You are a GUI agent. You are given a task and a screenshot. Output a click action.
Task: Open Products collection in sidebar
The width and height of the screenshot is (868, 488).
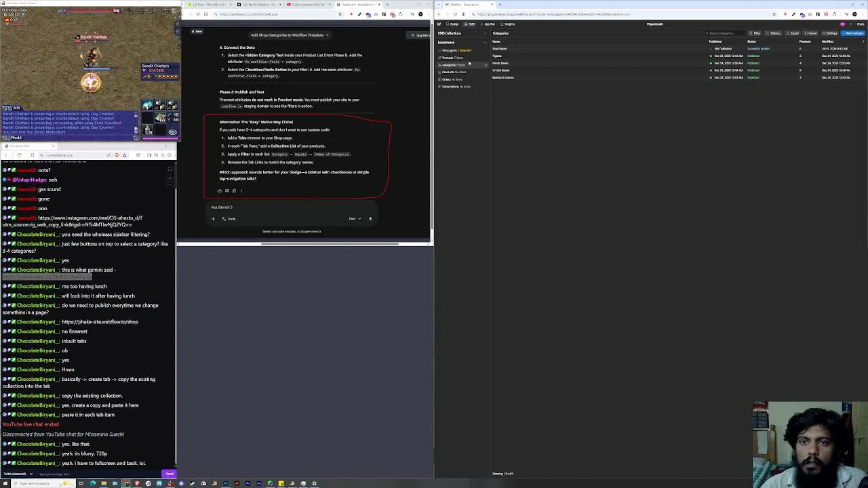tap(454, 58)
